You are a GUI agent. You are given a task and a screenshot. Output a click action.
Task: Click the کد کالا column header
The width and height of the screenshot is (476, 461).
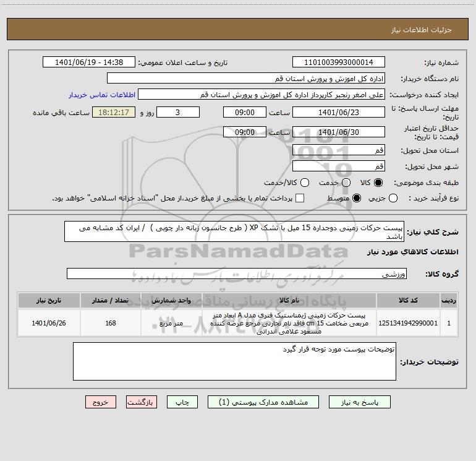(x=408, y=300)
